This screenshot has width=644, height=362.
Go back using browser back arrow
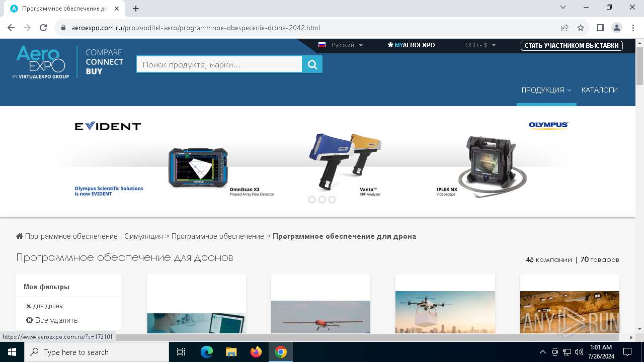[x=11, y=28]
